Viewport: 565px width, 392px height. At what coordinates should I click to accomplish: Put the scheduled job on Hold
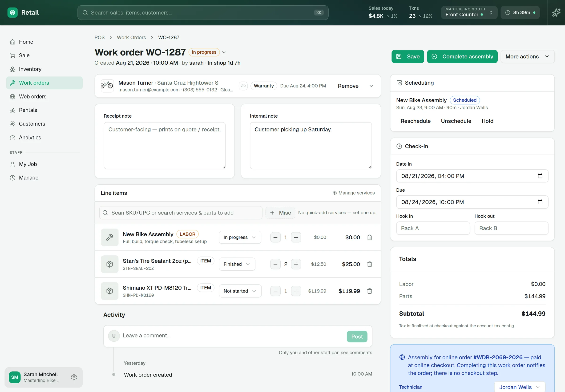tap(487, 121)
